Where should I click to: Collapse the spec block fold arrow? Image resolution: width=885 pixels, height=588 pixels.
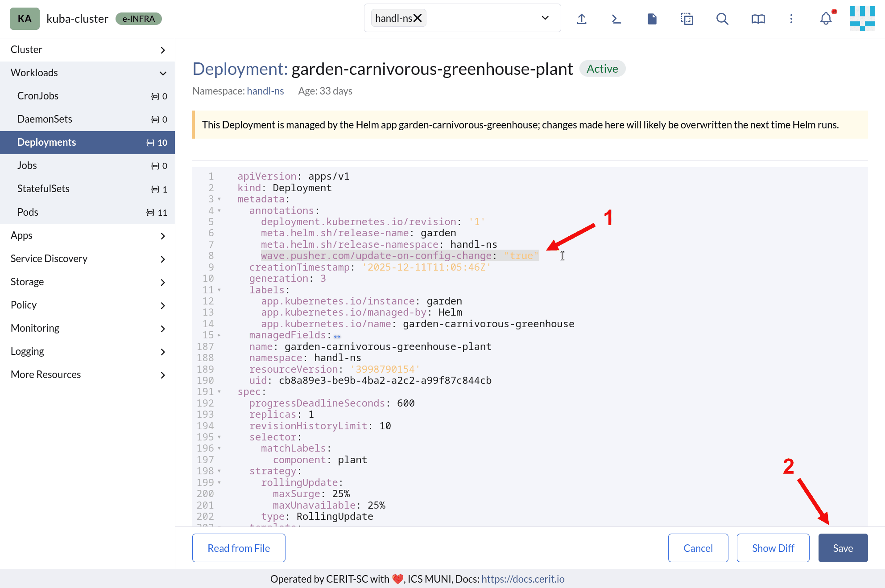pyautogui.click(x=219, y=392)
